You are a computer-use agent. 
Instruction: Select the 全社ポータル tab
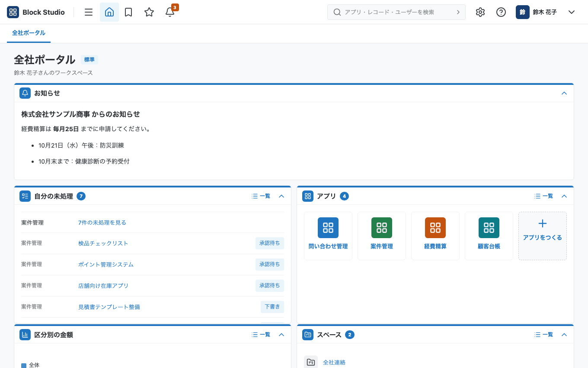(29, 33)
